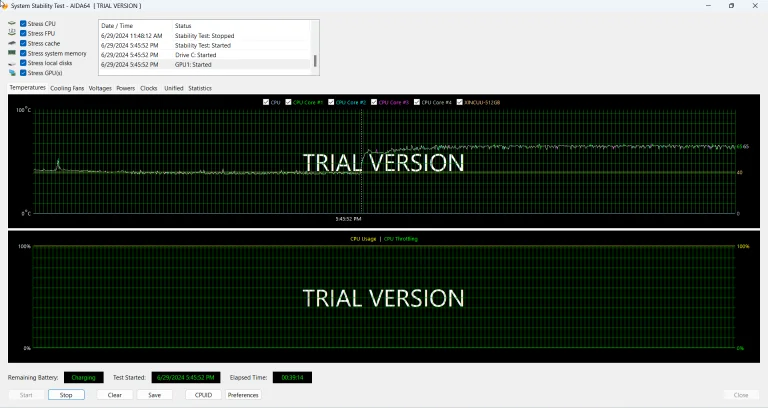Screen dimensions: 768x408
Task: Click the Save button
Action: pyautogui.click(x=154, y=395)
